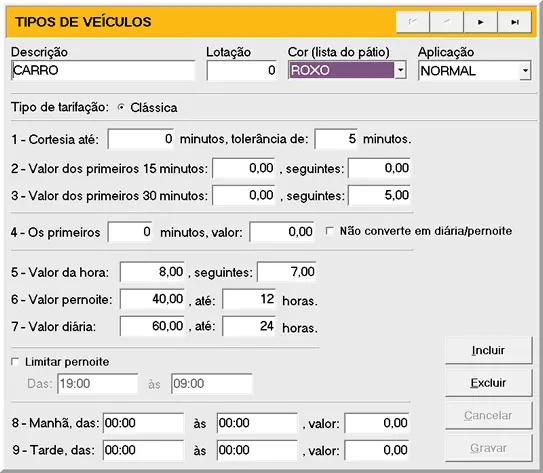
Task: Expand the Aplicação dropdown arrow
Action: (525, 71)
